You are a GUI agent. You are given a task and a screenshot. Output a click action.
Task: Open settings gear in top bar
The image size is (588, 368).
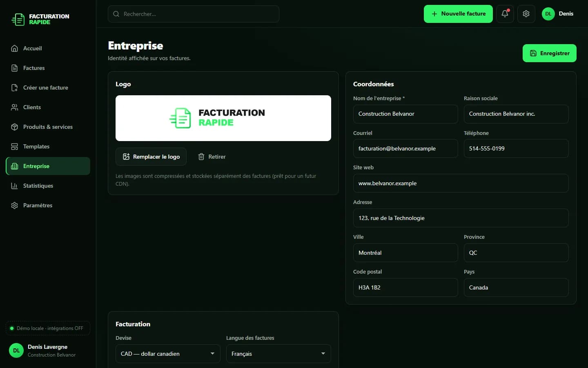(526, 14)
